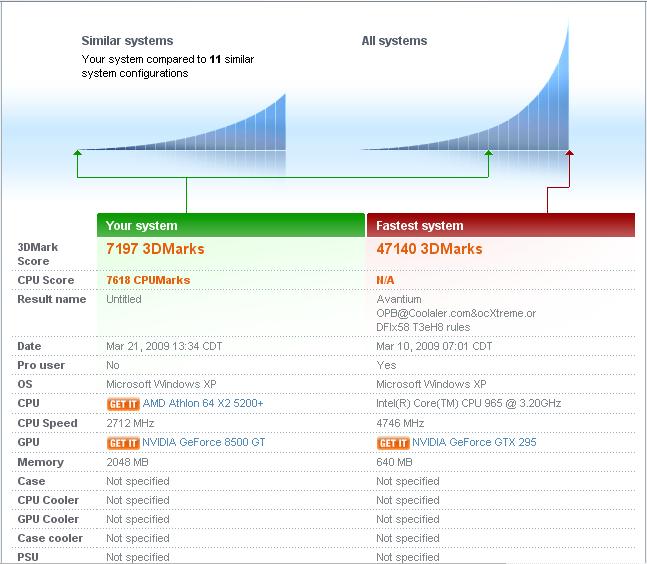The height and width of the screenshot is (564, 647).
Task: Click the PSU row label
Action: [x=28, y=557]
